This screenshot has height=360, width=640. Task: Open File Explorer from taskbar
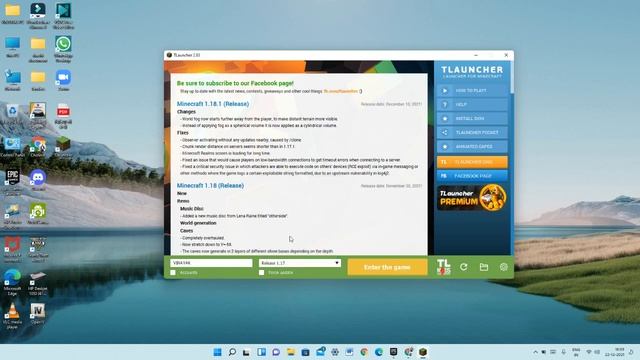(x=291, y=352)
